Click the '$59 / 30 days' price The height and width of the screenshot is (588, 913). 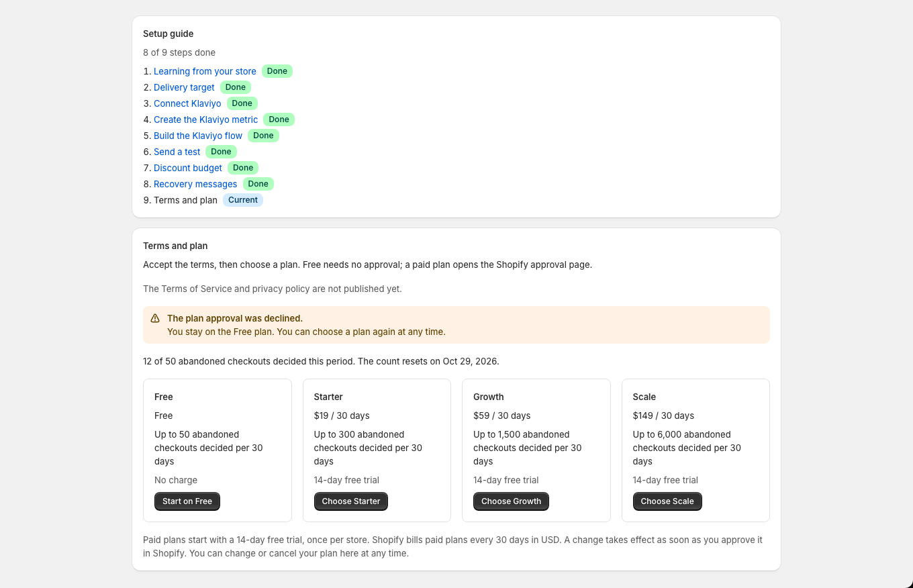pyautogui.click(x=502, y=415)
